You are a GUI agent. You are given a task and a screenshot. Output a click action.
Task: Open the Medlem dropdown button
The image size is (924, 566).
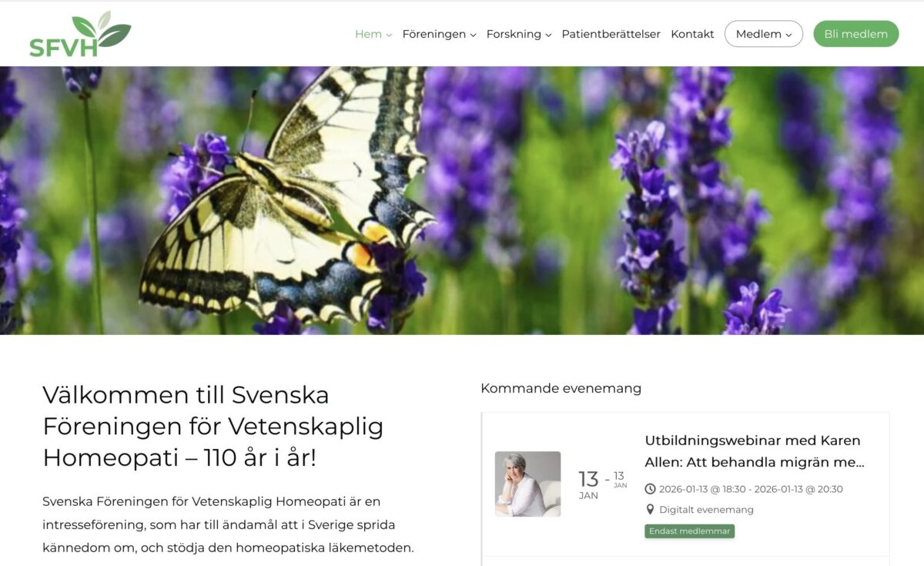point(764,34)
